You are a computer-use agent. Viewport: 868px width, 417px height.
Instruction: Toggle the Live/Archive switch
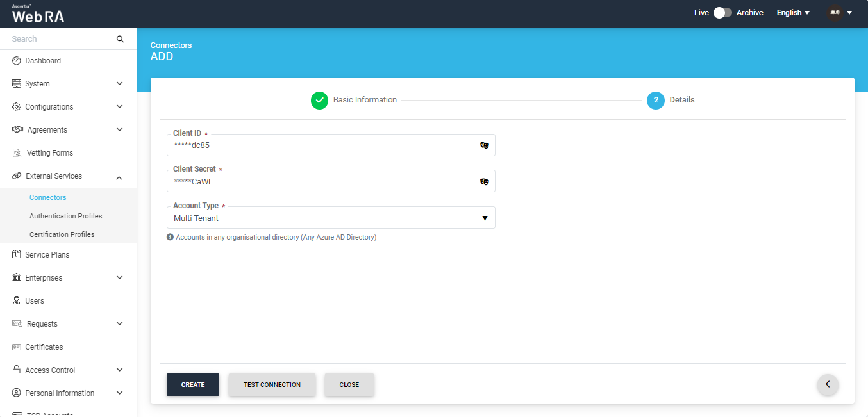(x=722, y=13)
